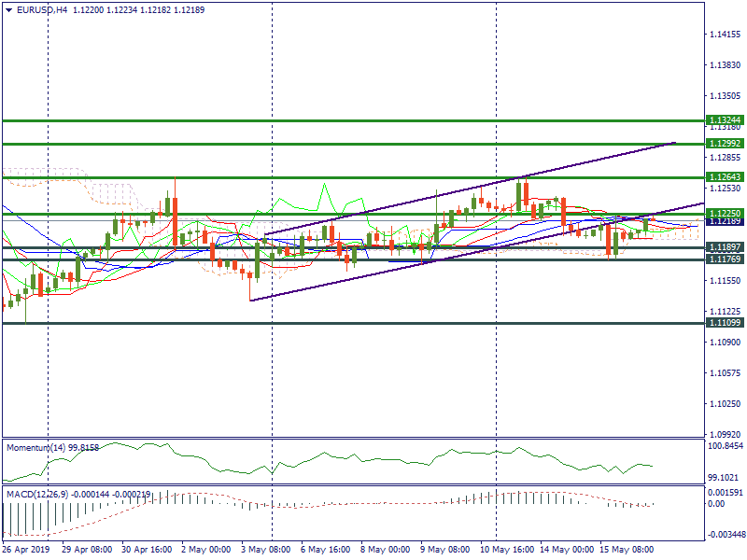747x560 pixels.
Task: Click the 1.12643 resistance price tag
Action: click(725, 177)
